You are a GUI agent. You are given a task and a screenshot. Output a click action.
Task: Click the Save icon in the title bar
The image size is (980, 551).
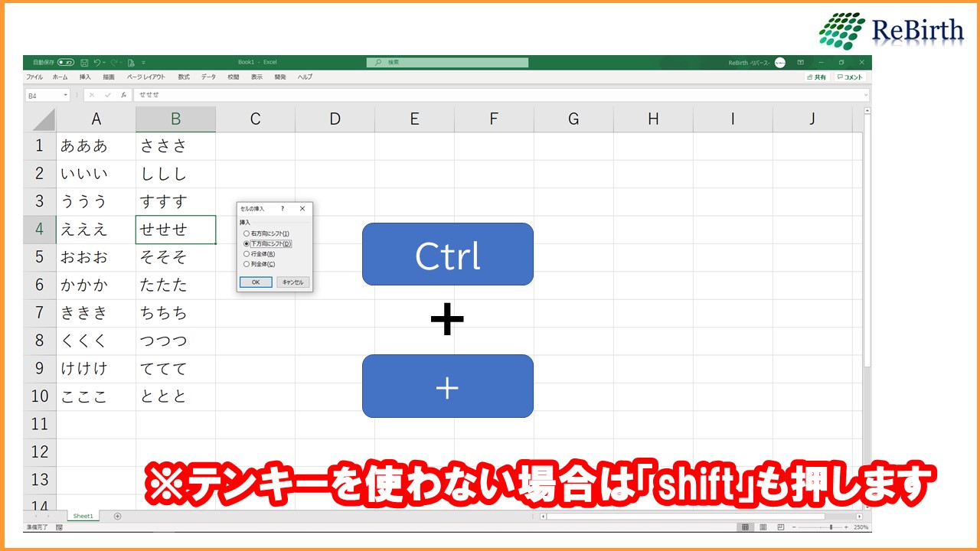click(84, 63)
